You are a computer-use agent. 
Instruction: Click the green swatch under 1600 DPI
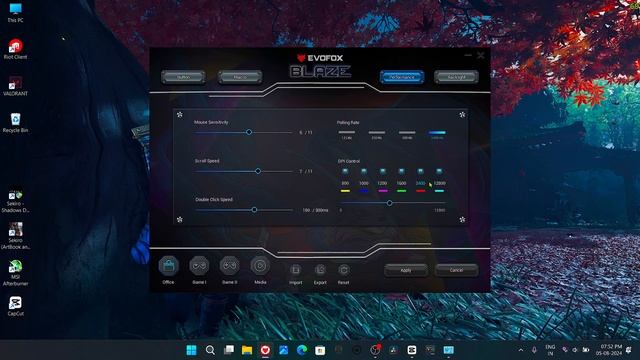click(402, 191)
